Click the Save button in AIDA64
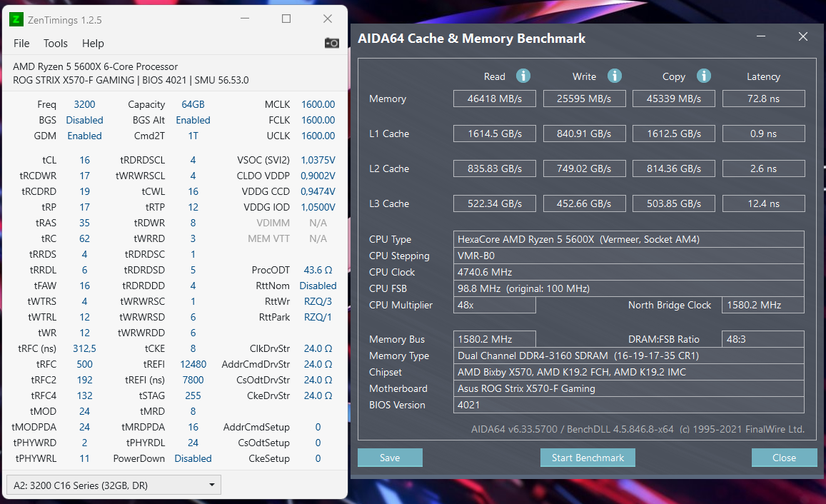 click(x=390, y=458)
